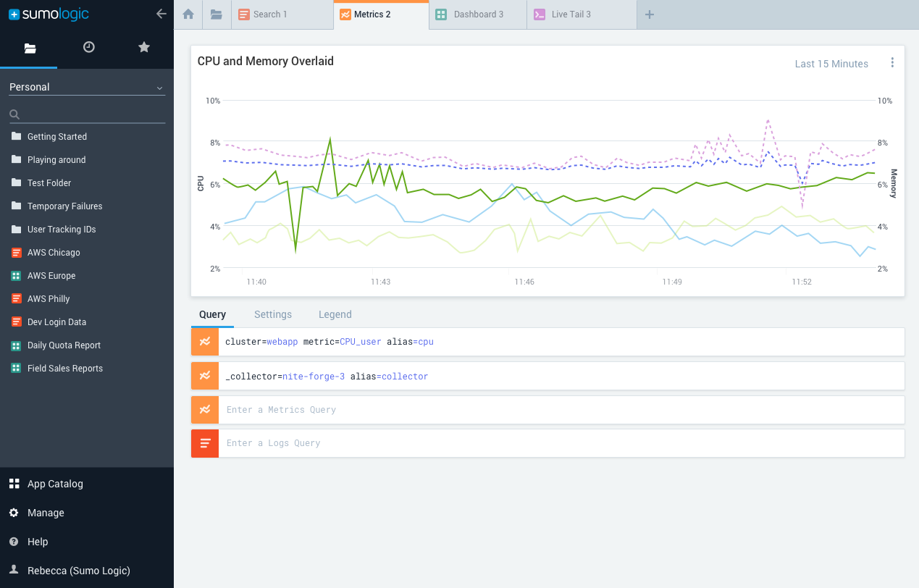Click the Manage gear icon
The height and width of the screenshot is (588, 919).
[x=14, y=513]
